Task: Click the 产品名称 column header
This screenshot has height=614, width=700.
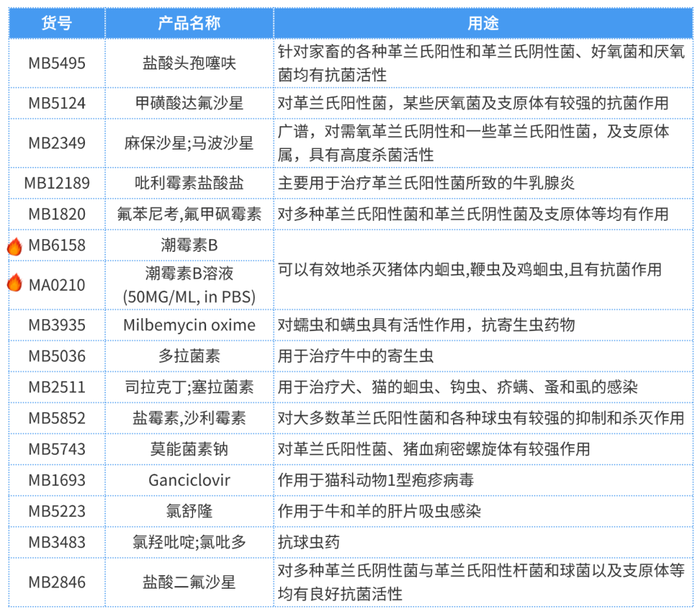Action: coord(189,23)
